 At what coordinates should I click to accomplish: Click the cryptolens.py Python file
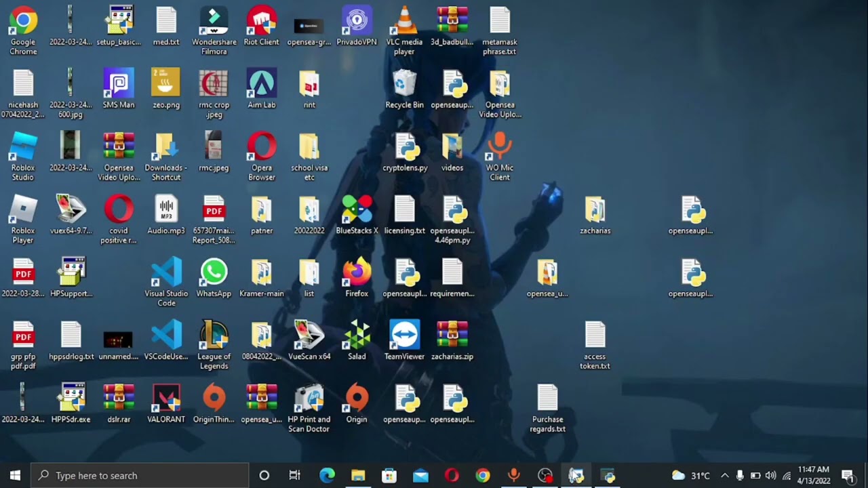[x=405, y=152]
